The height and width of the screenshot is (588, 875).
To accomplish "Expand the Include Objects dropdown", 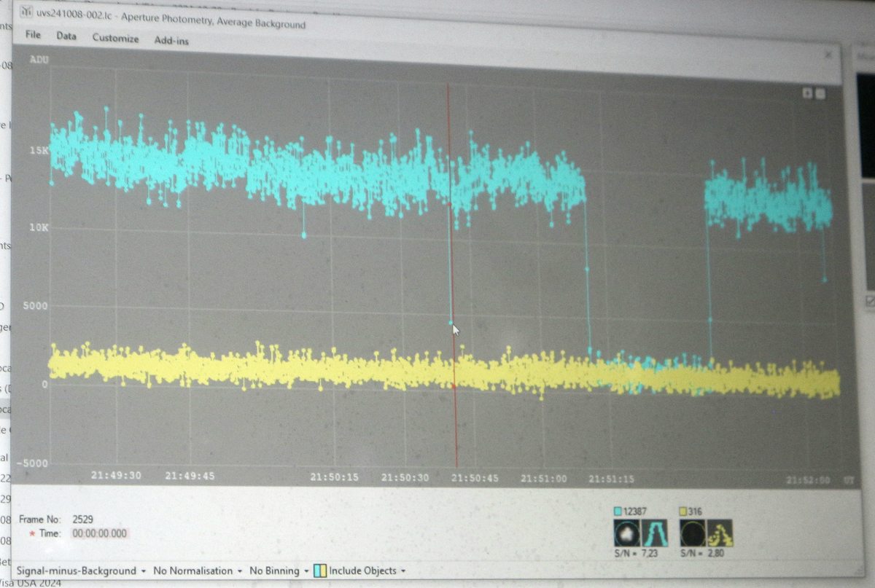I will pyautogui.click(x=367, y=571).
